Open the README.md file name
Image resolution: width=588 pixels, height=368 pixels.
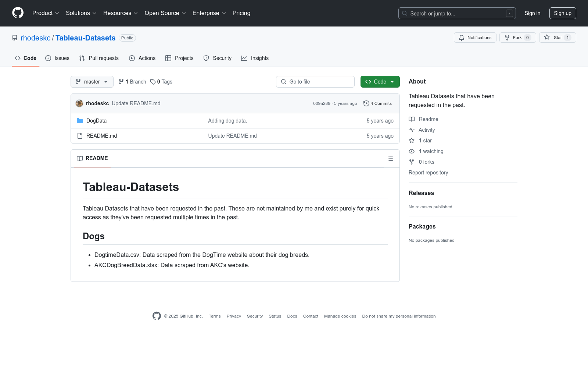point(101,136)
